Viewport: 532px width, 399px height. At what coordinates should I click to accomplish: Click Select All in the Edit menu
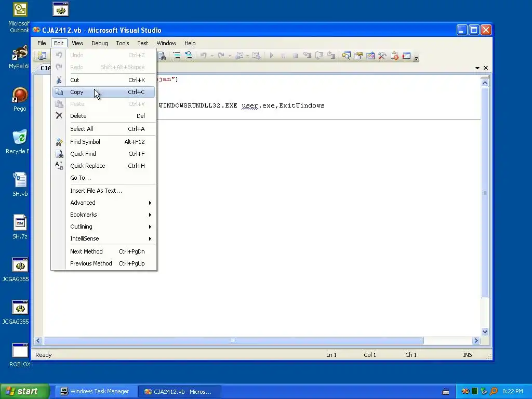click(103, 129)
